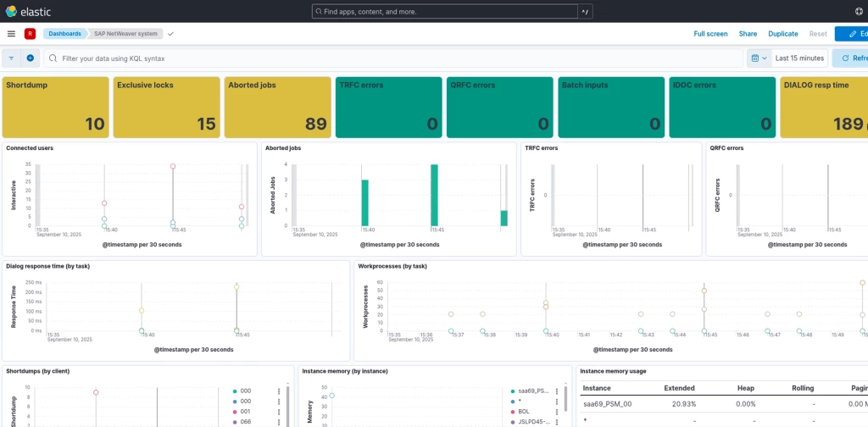Open the help lifebuoy icon
The height and width of the screenshot is (427, 868).
tap(859, 12)
